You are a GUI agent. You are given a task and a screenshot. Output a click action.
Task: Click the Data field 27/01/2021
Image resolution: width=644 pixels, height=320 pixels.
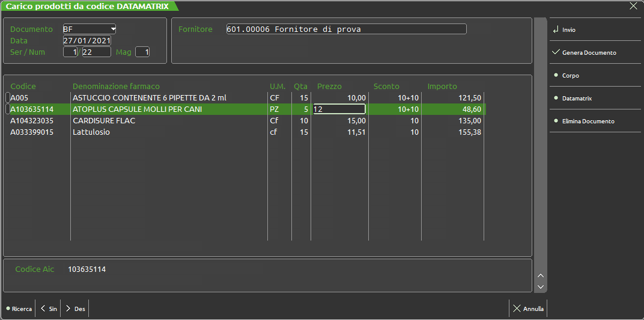click(x=87, y=40)
